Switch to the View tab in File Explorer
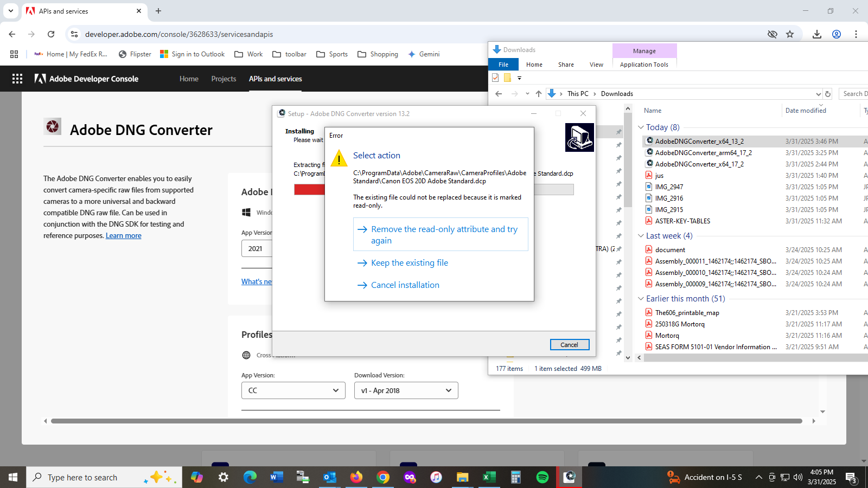Viewport: 868px width, 488px height. pyautogui.click(x=596, y=64)
